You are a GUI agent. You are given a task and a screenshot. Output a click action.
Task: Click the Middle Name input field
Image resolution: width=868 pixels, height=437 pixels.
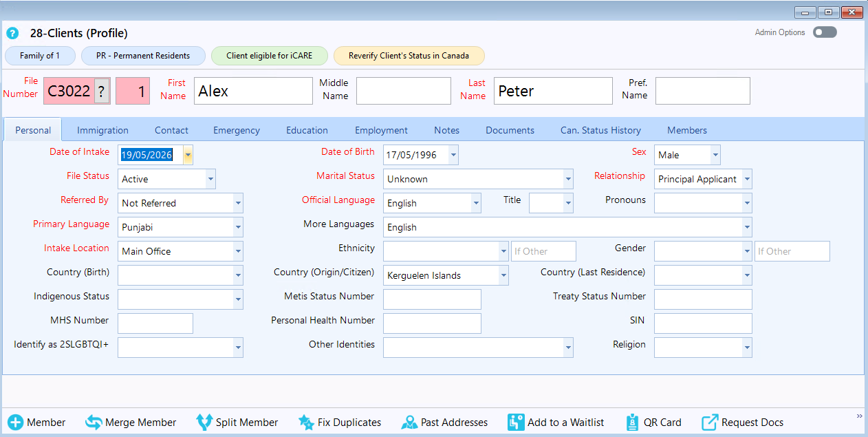coord(404,91)
